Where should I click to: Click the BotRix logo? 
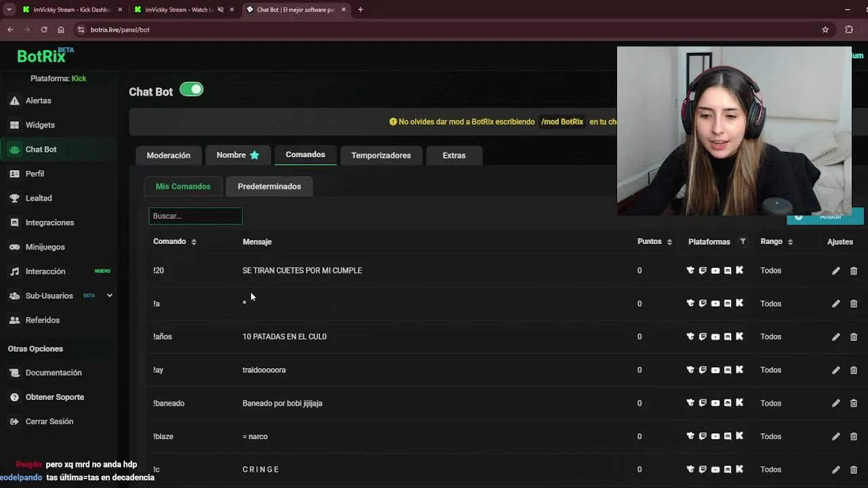(45, 56)
